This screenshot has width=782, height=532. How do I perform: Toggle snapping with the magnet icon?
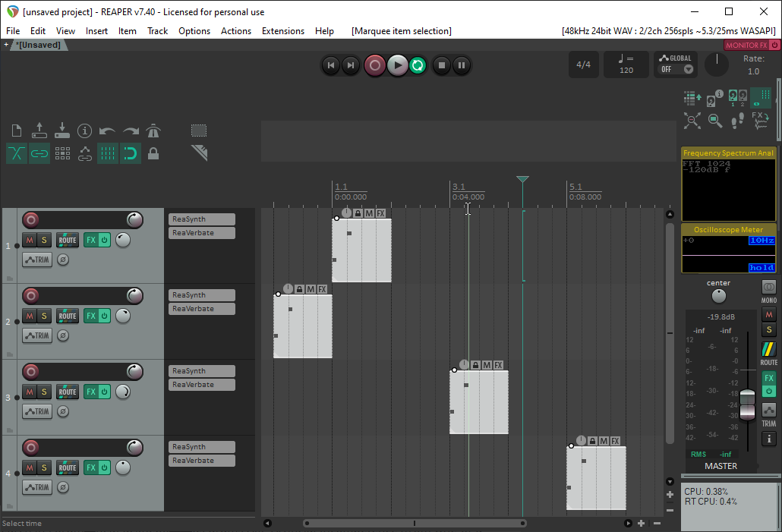pos(130,153)
